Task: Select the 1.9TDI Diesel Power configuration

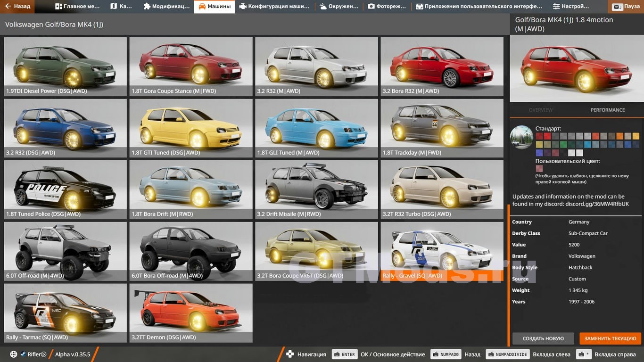Action: 66,67
